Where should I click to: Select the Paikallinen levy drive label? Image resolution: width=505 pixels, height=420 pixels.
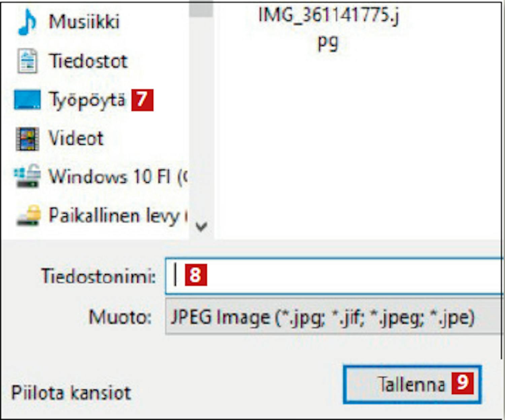(118, 216)
